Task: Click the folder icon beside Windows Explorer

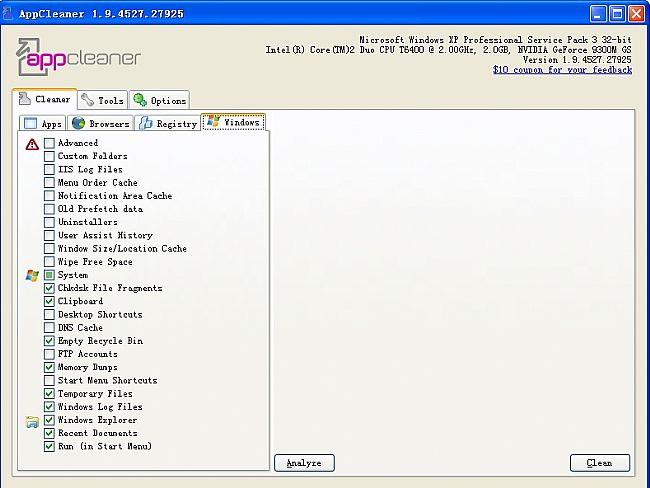Action: click(32, 421)
